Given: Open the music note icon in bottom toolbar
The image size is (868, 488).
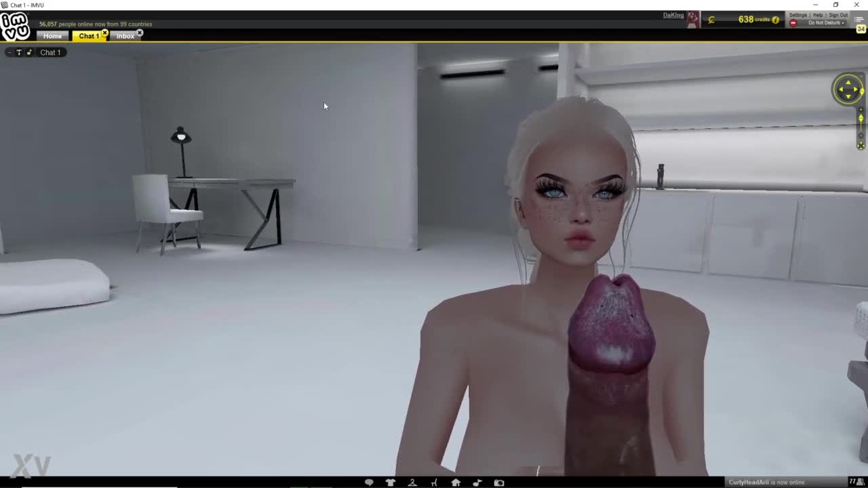Looking at the screenshot, I should [x=477, y=483].
